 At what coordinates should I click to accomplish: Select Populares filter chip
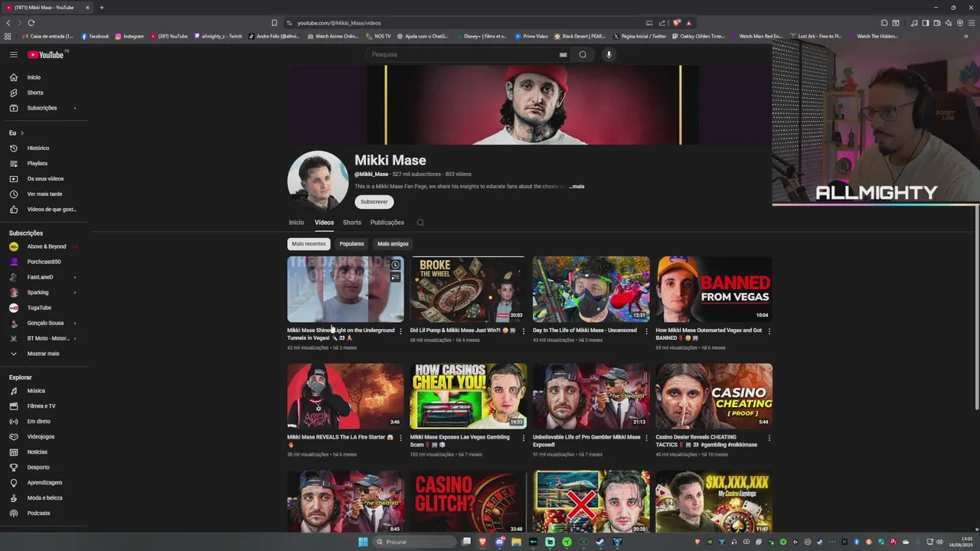tap(352, 244)
